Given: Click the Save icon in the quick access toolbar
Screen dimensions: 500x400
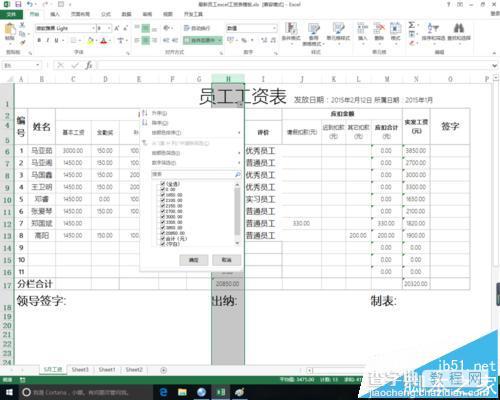Looking at the screenshot, I should point(18,4).
